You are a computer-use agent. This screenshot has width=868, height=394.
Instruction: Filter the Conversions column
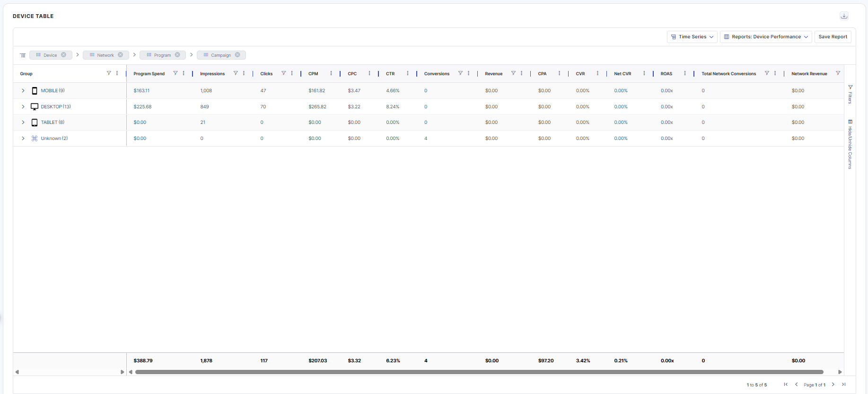(460, 73)
